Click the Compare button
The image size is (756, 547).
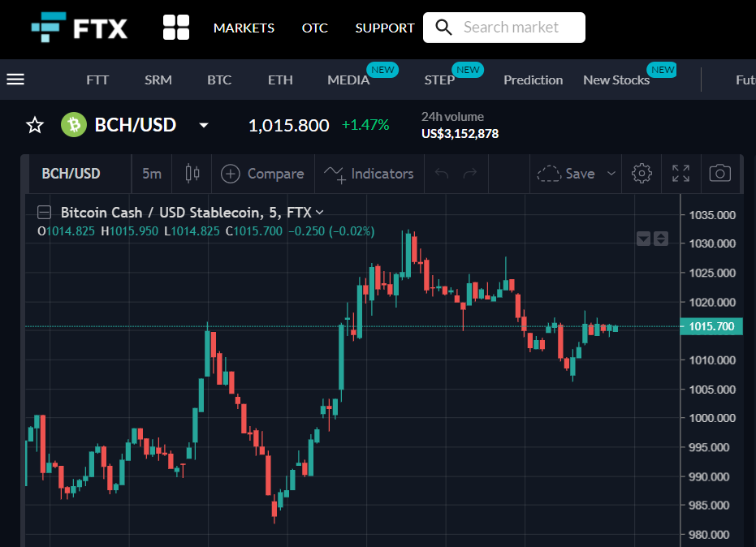[x=263, y=174]
